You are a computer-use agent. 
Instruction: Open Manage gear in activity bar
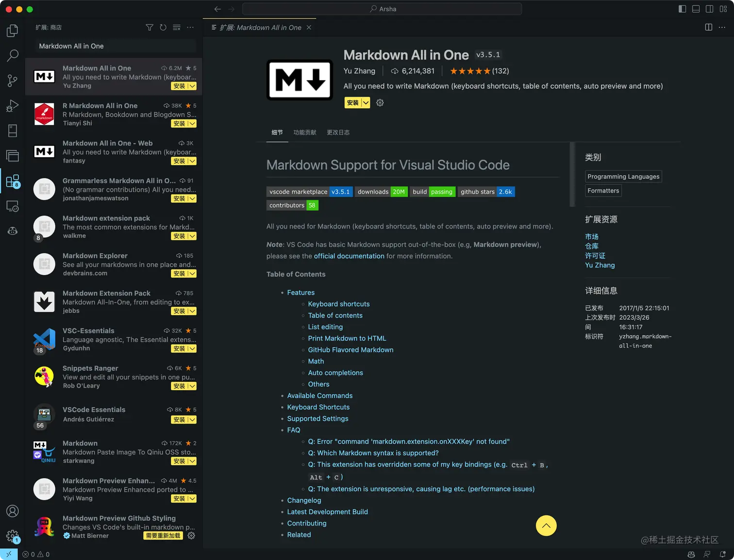coord(13,536)
